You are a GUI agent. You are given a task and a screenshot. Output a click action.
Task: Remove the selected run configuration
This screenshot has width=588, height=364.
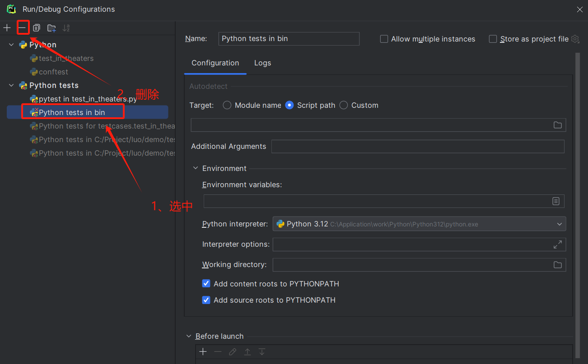tap(22, 28)
